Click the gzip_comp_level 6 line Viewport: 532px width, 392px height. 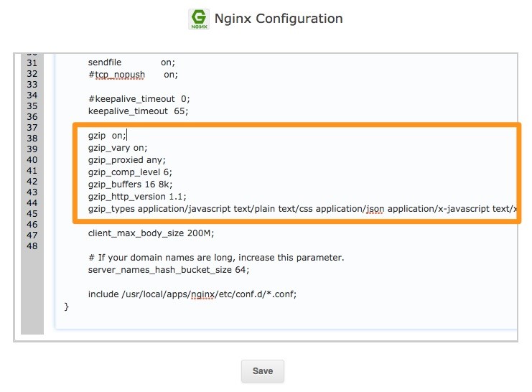point(130,172)
